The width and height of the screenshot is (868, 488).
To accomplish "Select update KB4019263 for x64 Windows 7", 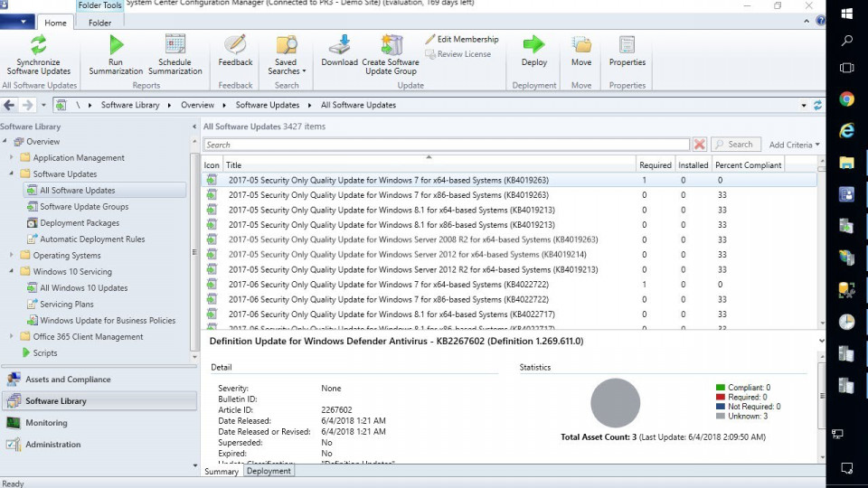I will [509, 181].
